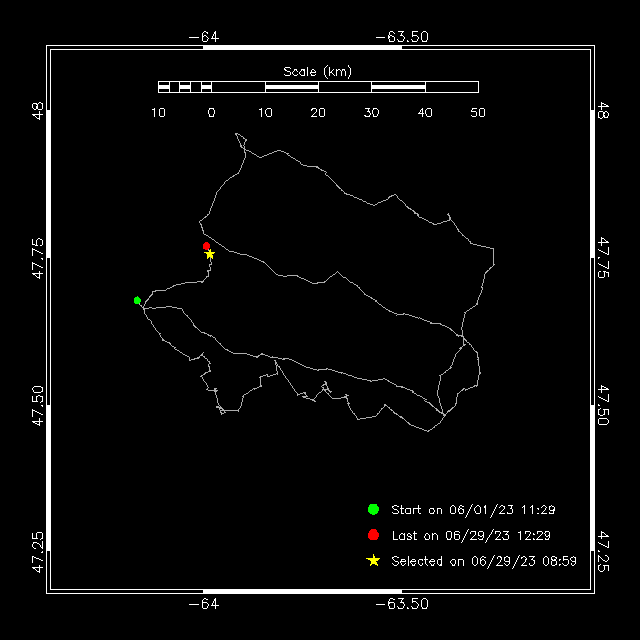Screen dimensions: 640x640
Task: Click the top longitude label '-63.50'
Action: click(x=402, y=37)
